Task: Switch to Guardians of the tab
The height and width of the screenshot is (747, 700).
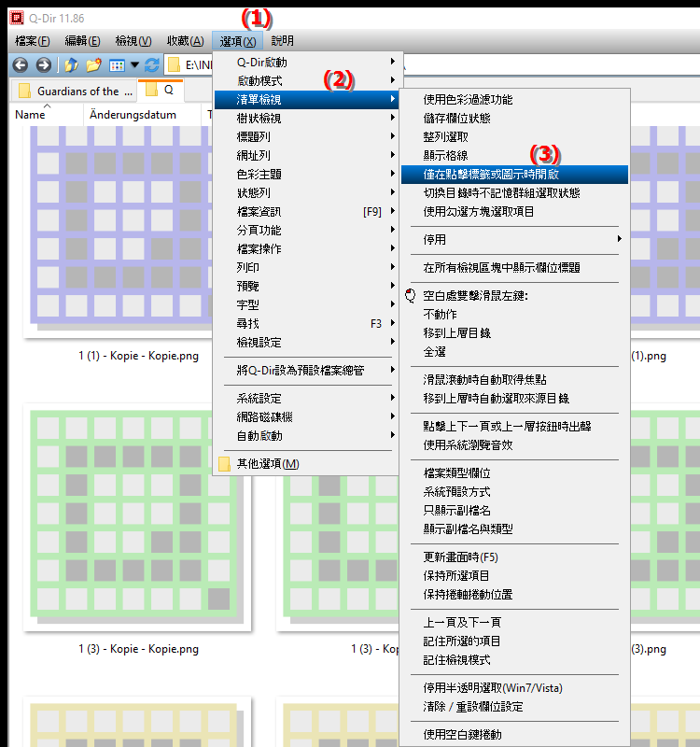Action: coord(74,91)
